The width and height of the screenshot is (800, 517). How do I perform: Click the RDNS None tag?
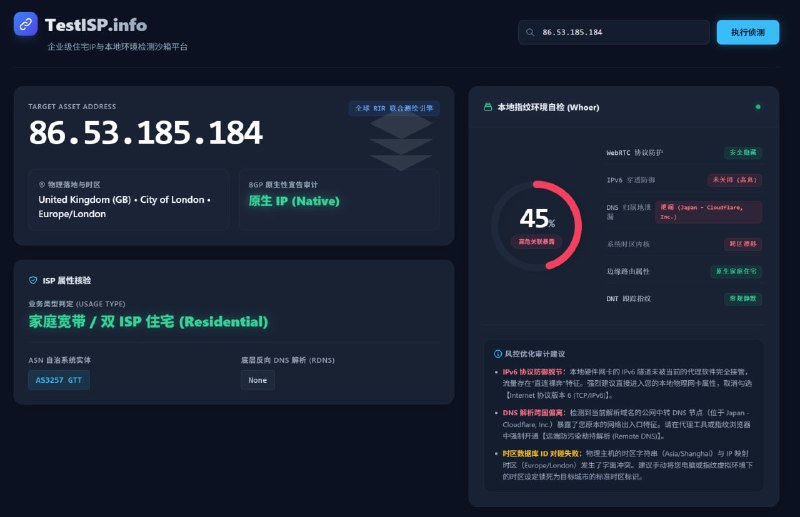[258, 380]
